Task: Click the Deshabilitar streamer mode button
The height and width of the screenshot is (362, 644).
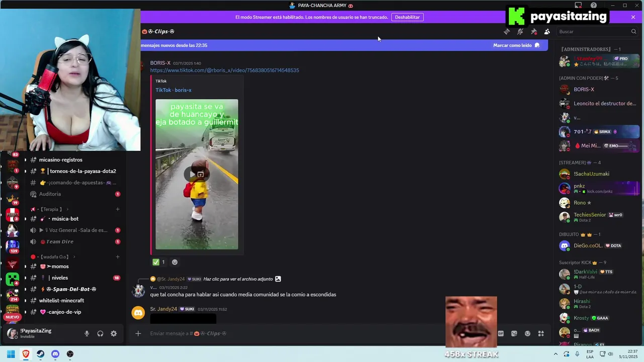Action: pos(407,17)
